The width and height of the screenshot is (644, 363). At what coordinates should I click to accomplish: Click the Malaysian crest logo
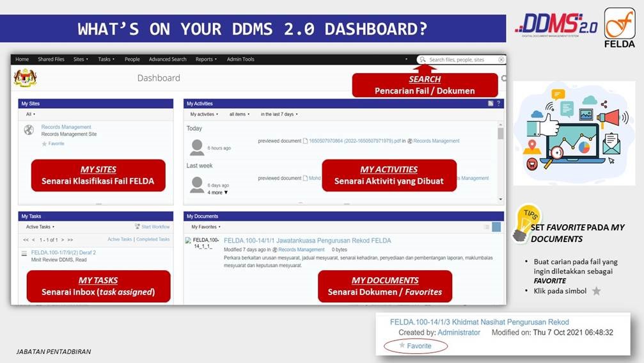click(25, 77)
